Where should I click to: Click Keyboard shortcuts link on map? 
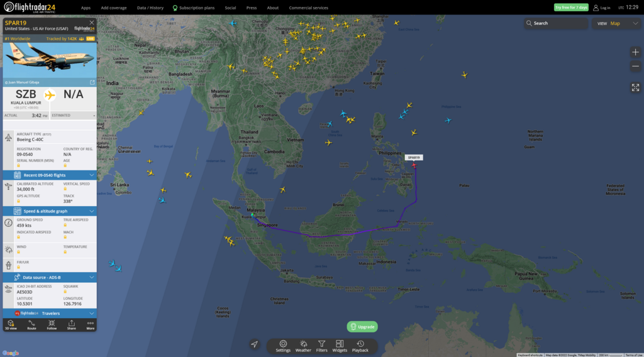530,355
